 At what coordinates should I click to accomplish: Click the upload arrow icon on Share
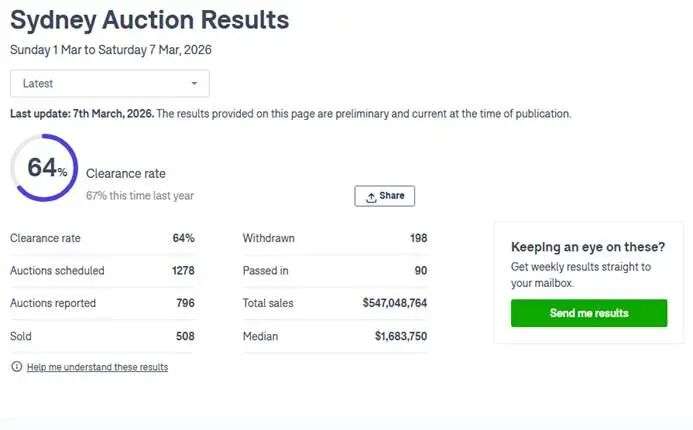371,197
